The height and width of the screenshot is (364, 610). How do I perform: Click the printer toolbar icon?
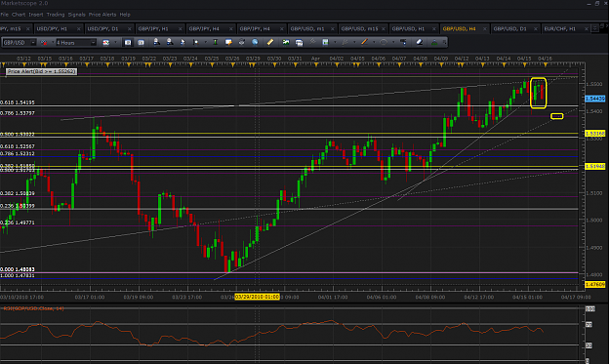coord(242,42)
